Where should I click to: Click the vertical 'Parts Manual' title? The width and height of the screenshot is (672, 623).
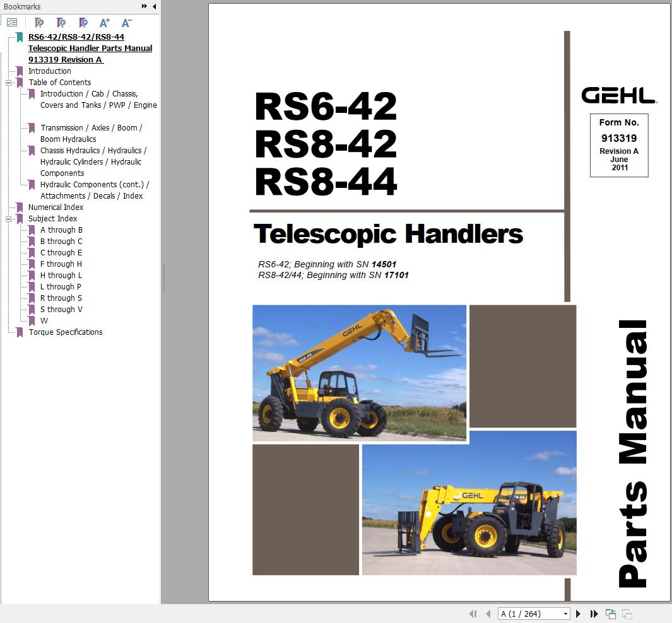pyautogui.click(x=633, y=454)
